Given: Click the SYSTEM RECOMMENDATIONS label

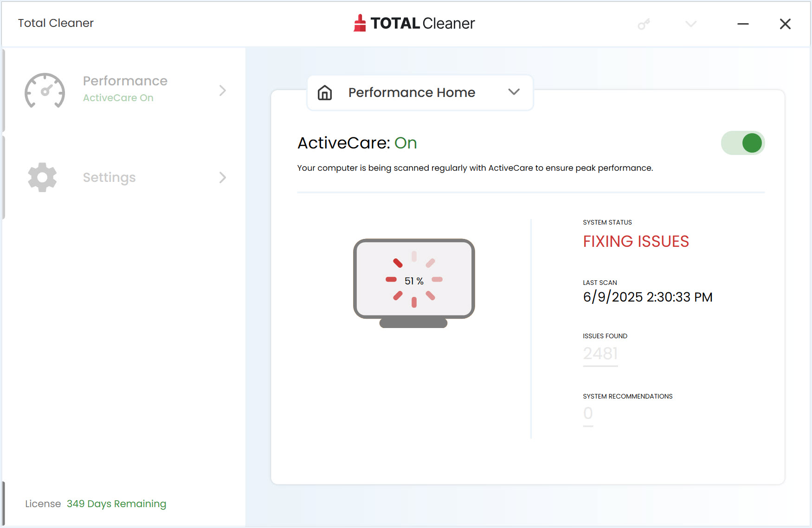Looking at the screenshot, I should [x=628, y=396].
